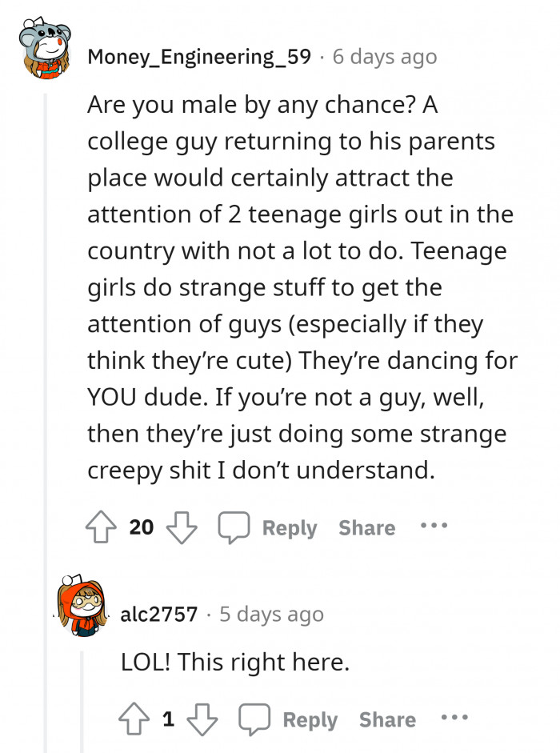Open the "6 days ago" timestamp permalink
560x753 pixels.
(x=385, y=57)
